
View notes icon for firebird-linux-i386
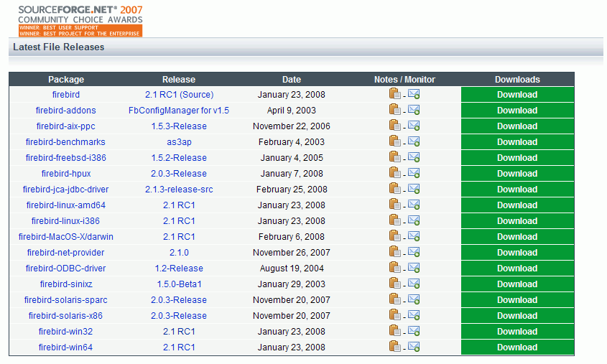point(394,220)
